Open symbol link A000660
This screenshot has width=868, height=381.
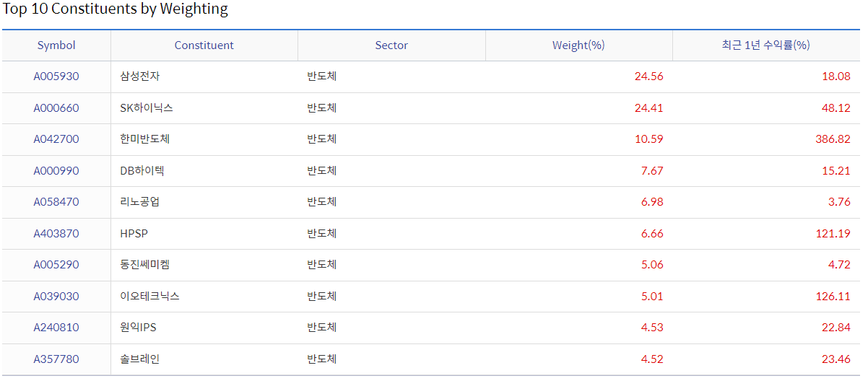[x=56, y=108]
